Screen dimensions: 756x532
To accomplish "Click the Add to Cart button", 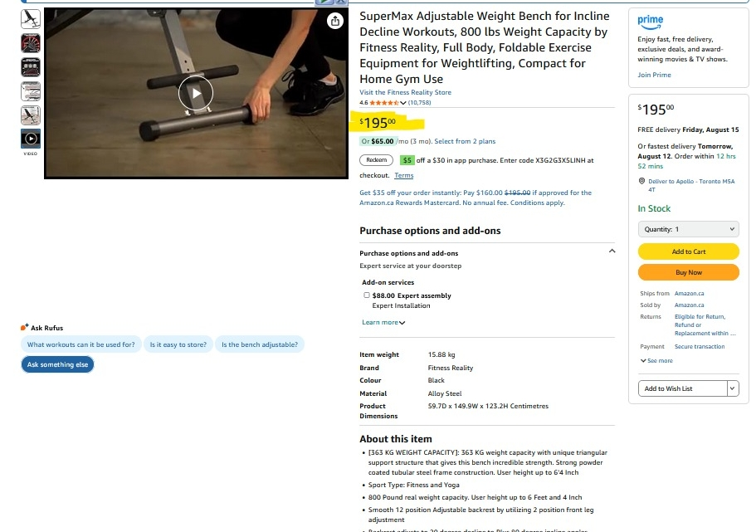I will 688,251.
